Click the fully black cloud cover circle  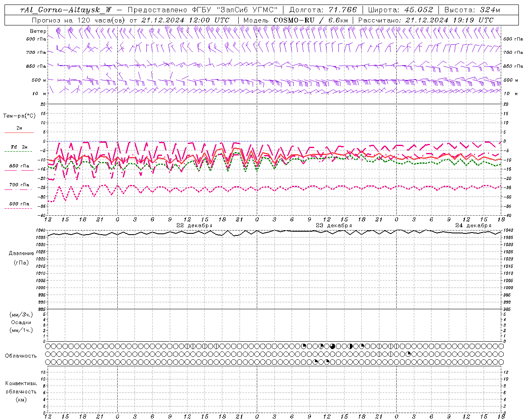(x=333, y=346)
